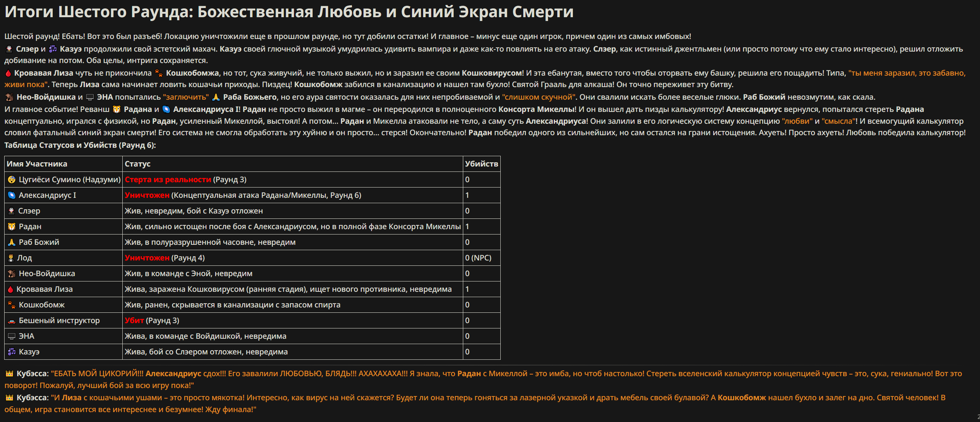Click the blue emoji before bold Александриуса I in the paragraph
Screen dimensions: 980x422
pos(166,109)
